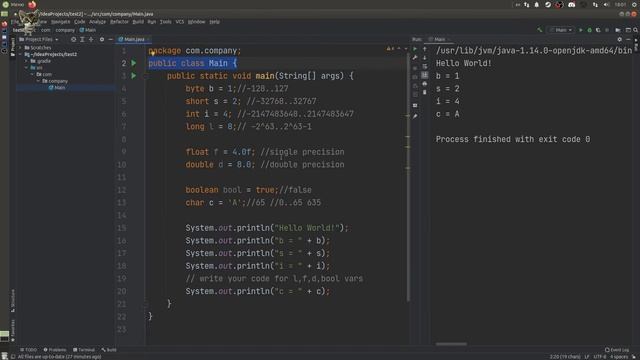Open the Build tool window
Screen dimensions: 640x360
(109, 350)
